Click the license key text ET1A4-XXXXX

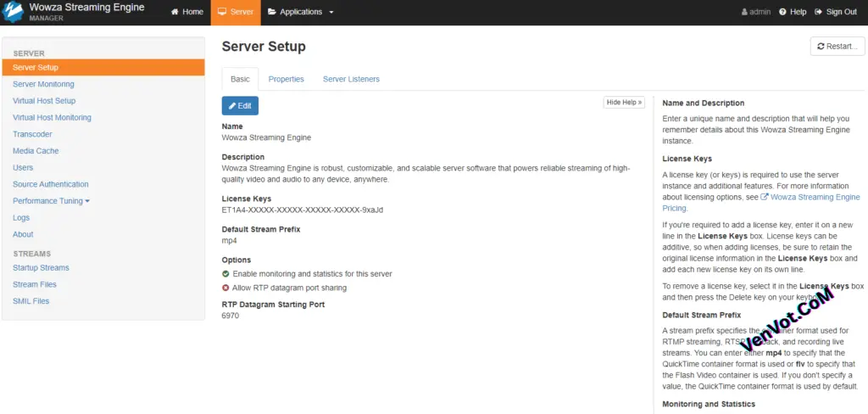click(303, 210)
